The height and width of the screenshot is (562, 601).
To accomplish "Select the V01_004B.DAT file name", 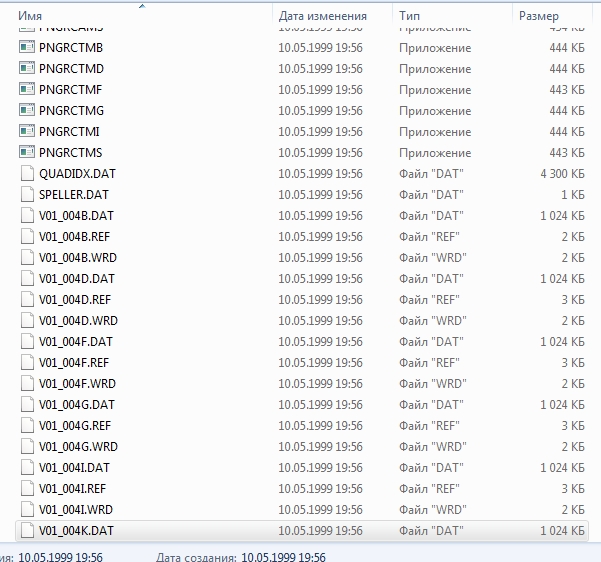I will click(76, 216).
